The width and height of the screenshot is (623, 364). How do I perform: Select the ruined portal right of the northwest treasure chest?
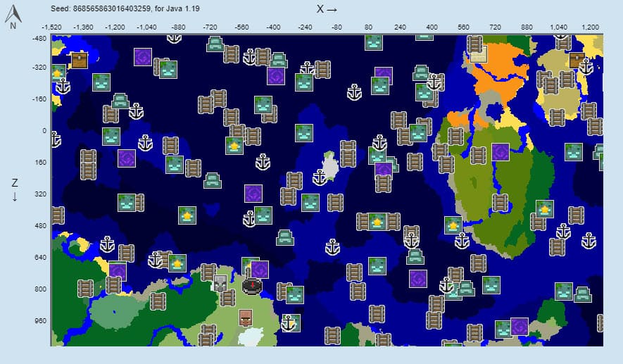point(143,57)
